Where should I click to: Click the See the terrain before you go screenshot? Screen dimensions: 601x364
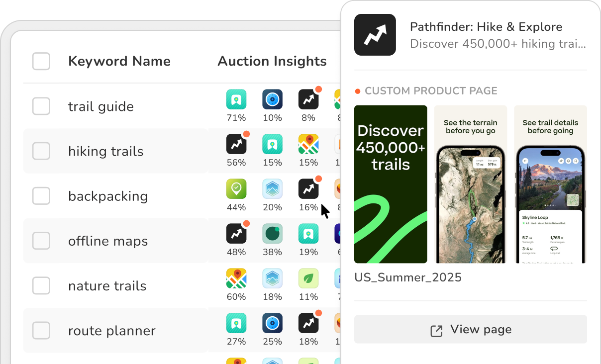pyautogui.click(x=470, y=184)
